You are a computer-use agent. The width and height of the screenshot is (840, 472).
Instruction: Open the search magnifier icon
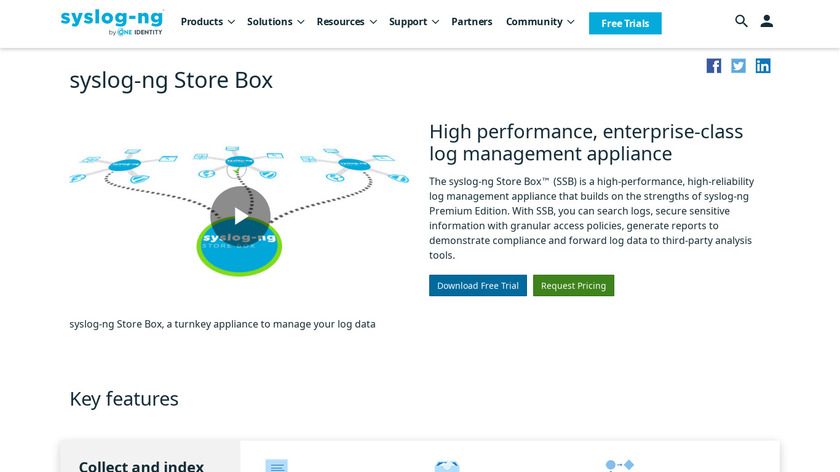[x=741, y=21]
